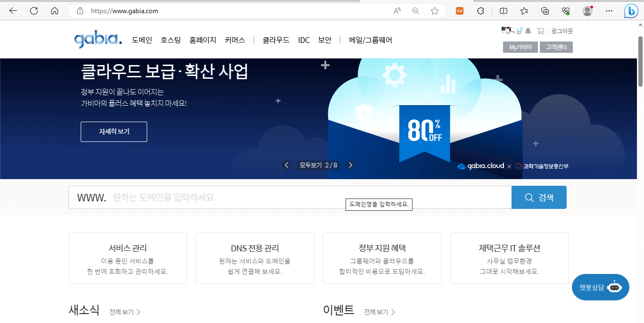The height and width of the screenshot is (323, 644).
Task: Open the 커머스 menu
Action: [235, 40]
